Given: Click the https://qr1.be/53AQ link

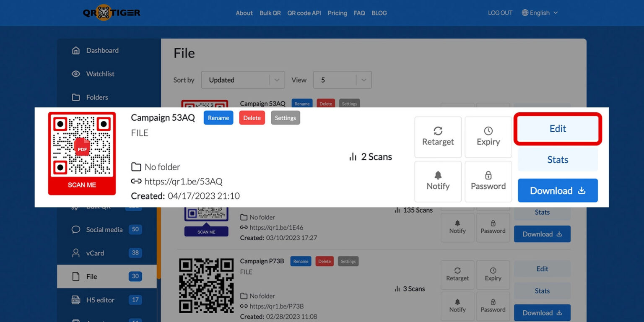Looking at the screenshot, I should [183, 182].
